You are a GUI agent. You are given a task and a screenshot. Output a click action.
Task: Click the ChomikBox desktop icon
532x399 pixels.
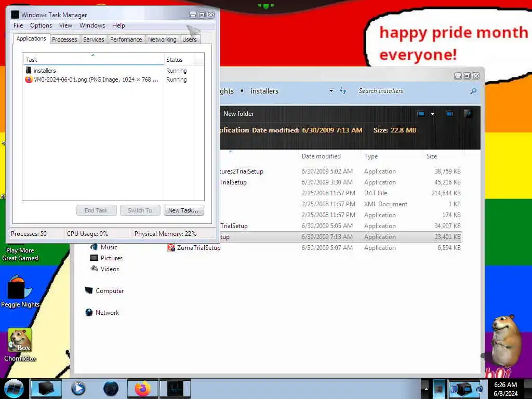tap(20, 345)
